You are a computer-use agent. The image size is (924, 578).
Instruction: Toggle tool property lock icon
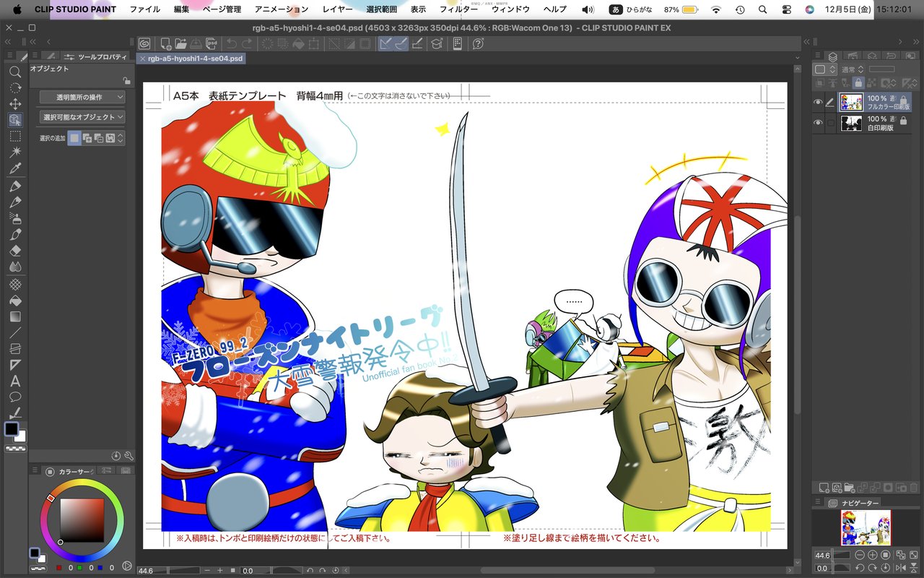point(126,82)
